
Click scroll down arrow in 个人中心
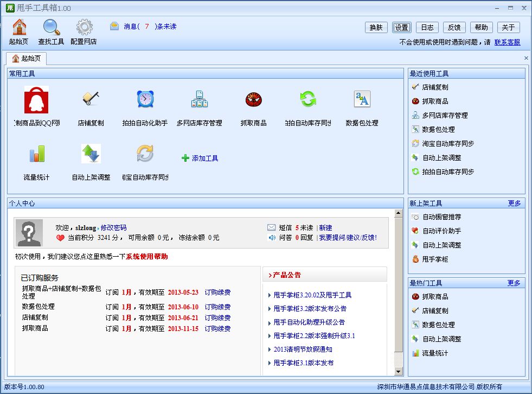coord(398,372)
